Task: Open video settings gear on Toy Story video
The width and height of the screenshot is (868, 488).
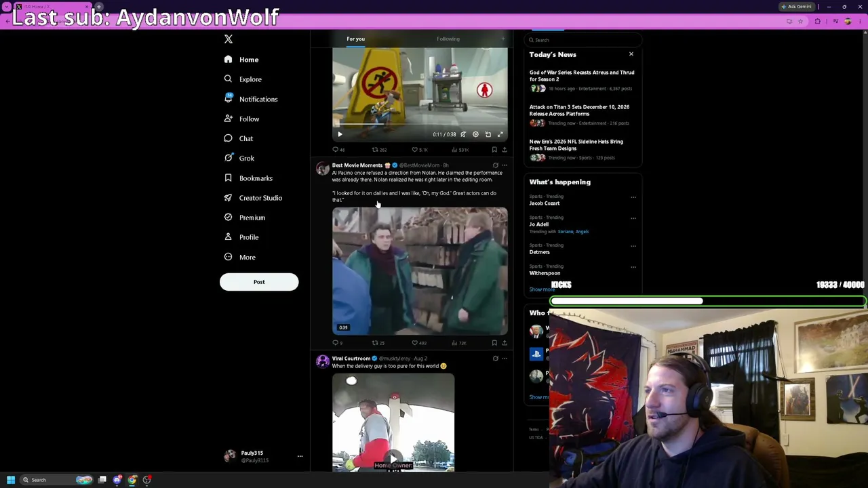Action: pyautogui.click(x=475, y=134)
